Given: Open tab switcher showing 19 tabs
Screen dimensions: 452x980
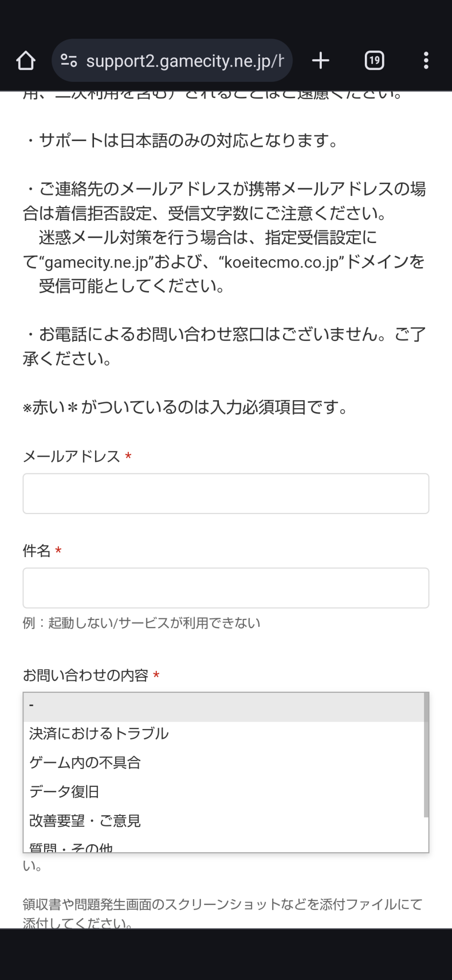Looking at the screenshot, I should (x=374, y=61).
